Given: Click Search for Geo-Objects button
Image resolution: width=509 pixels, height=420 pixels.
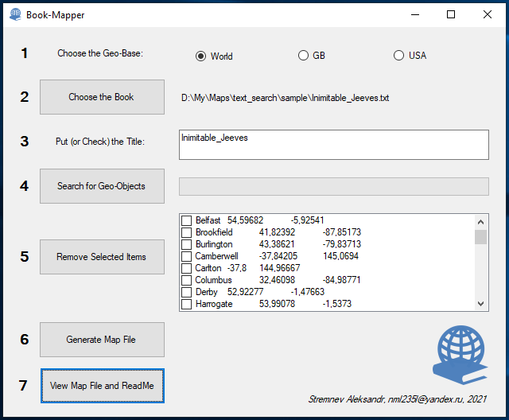Looking at the screenshot, I should tap(102, 186).
